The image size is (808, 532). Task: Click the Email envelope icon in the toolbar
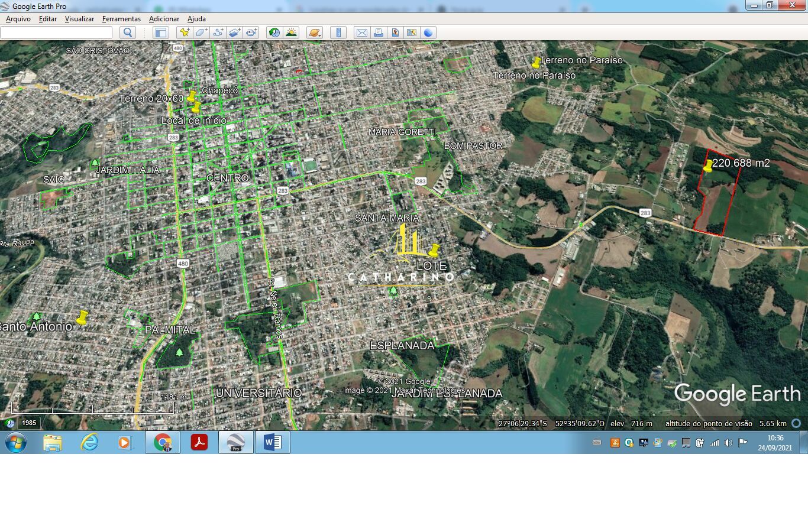(x=361, y=33)
